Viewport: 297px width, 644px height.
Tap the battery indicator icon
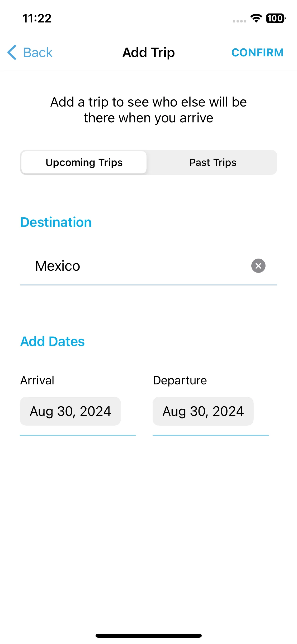pyautogui.click(x=276, y=18)
